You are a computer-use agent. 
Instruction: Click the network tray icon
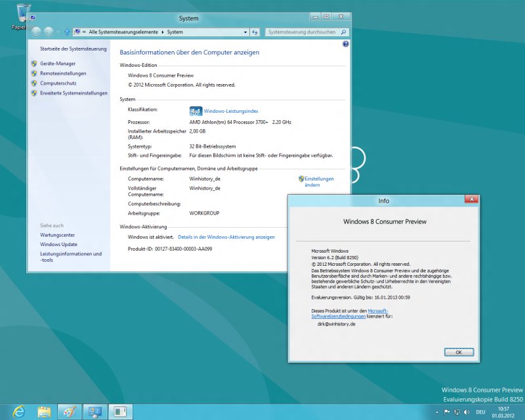[457, 412]
